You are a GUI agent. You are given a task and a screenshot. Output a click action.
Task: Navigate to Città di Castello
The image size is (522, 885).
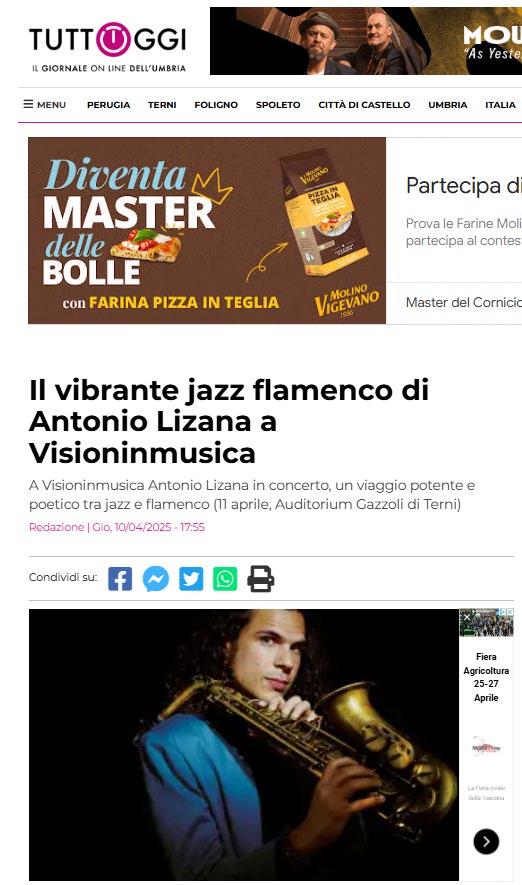coord(364,104)
